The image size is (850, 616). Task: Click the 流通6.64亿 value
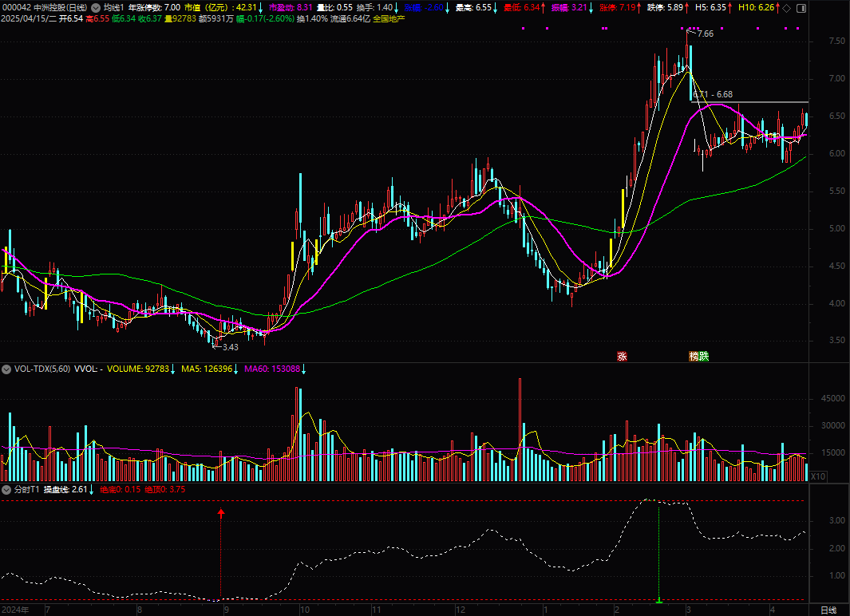click(350, 18)
